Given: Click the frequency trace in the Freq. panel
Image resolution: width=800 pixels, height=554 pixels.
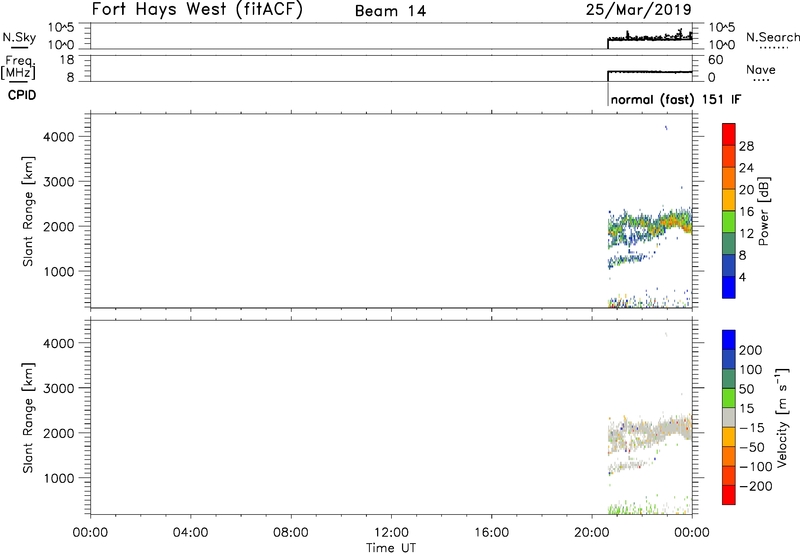Looking at the screenshot, I should point(649,72).
